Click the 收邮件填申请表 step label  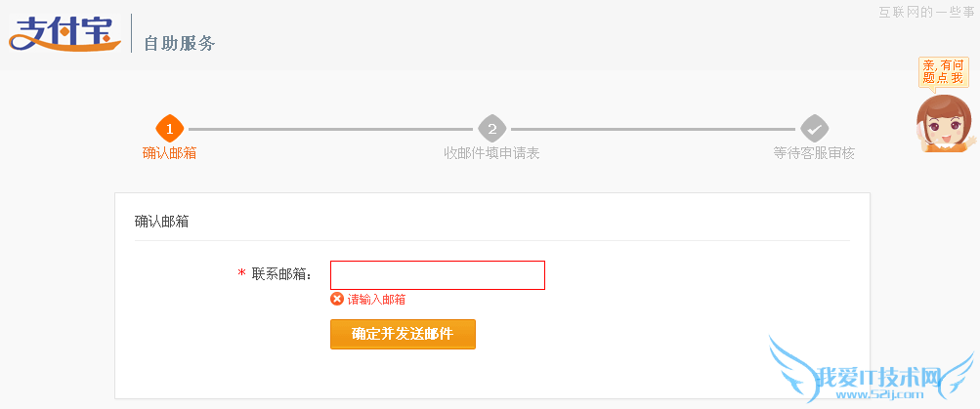point(491,153)
